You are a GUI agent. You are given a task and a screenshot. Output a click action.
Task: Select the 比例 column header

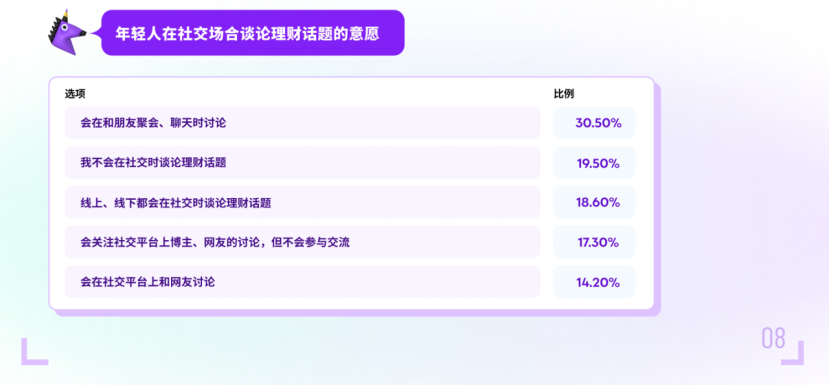pos(564,94)
